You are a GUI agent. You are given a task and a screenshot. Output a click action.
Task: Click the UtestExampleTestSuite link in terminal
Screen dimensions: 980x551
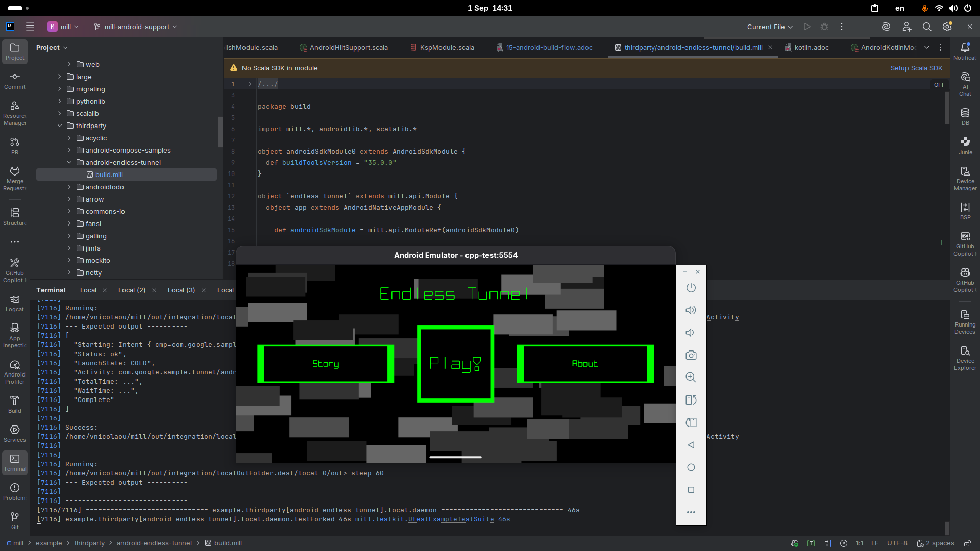[x=451, y=519]
